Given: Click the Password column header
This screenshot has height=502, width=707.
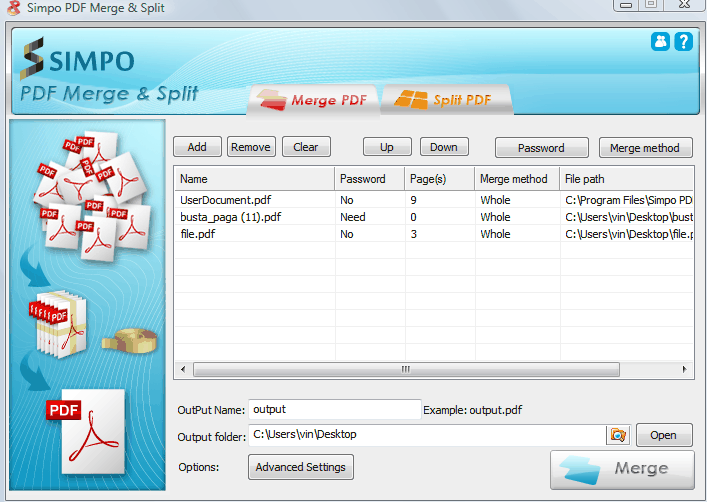Looking at the screenshot, I should pyautogui.click(x=369, y=179).
